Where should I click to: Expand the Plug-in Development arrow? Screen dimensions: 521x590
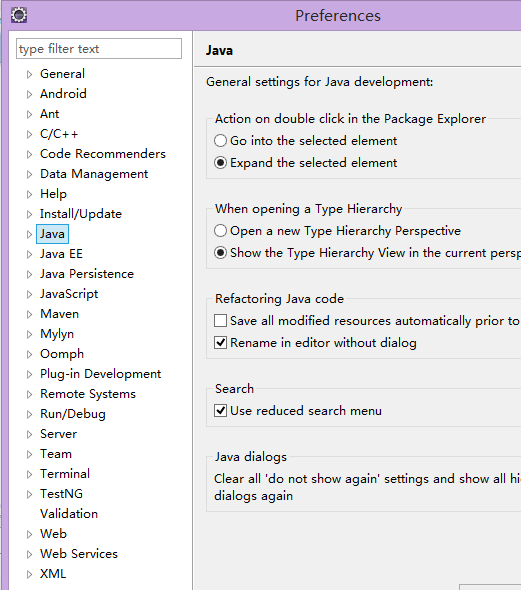[29, 374]
